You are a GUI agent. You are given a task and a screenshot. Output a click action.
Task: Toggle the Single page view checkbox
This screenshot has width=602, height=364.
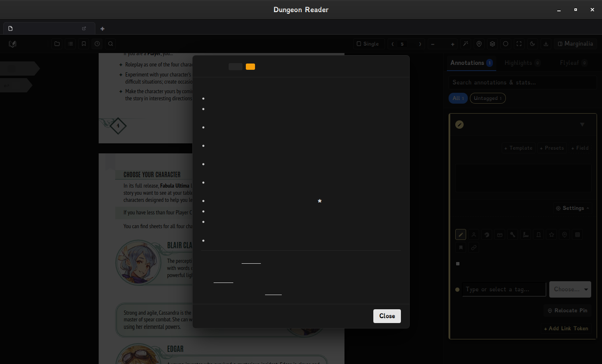[367, 43]
